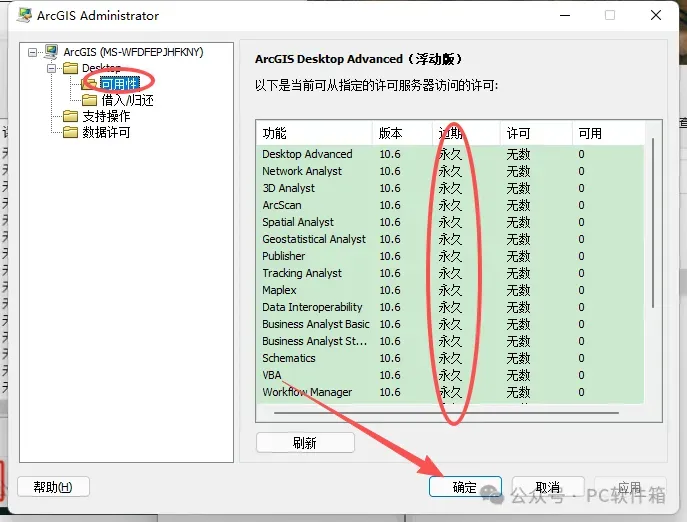Click the 应用 apply button
Screen dimensions: 687x522
pyautogui.click(x=630, y=486)
